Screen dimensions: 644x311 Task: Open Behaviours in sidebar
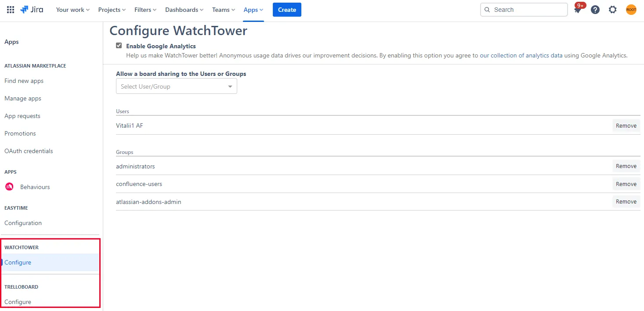pos(35,187)
